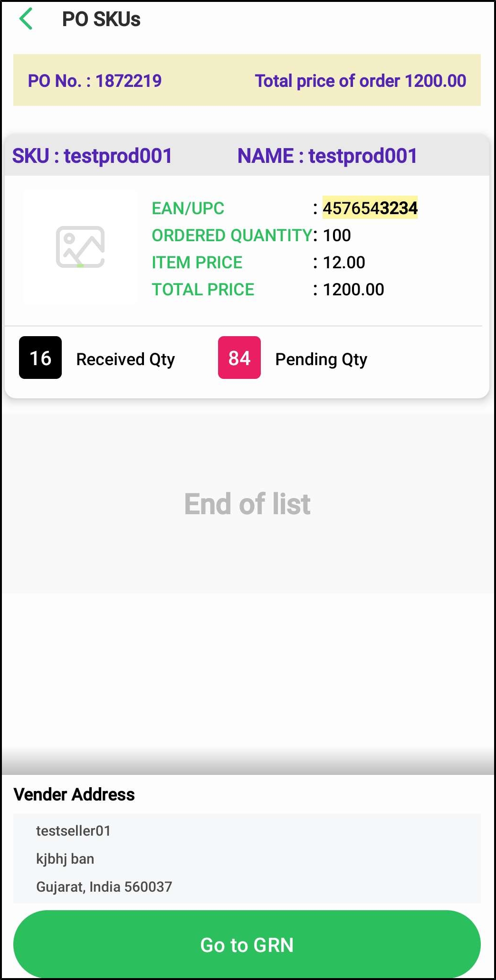The width and height of the screenshot is (496, 980).
Task: Tap the product image placeholder
Action: coord(80,247)
